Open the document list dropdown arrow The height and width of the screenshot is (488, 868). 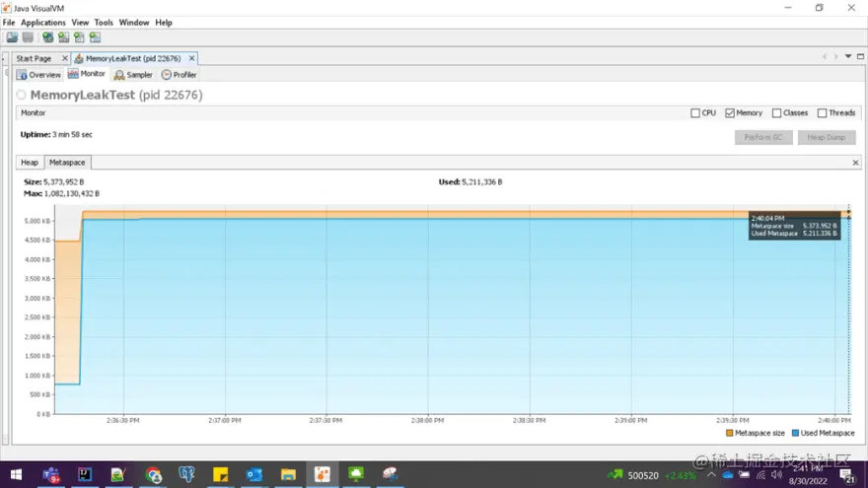coord(848,56)
